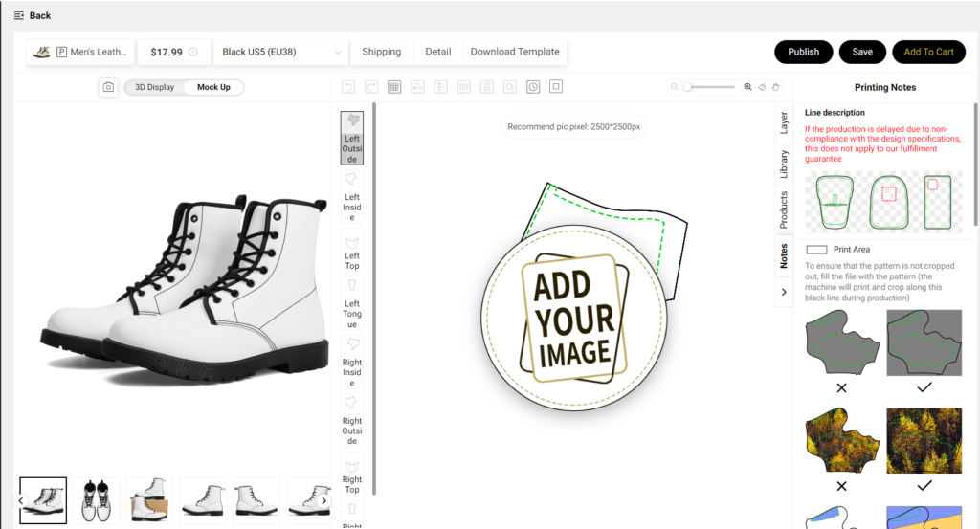980x529 pixels.
Task: Click the Download Template link
Action: point(515,52)
